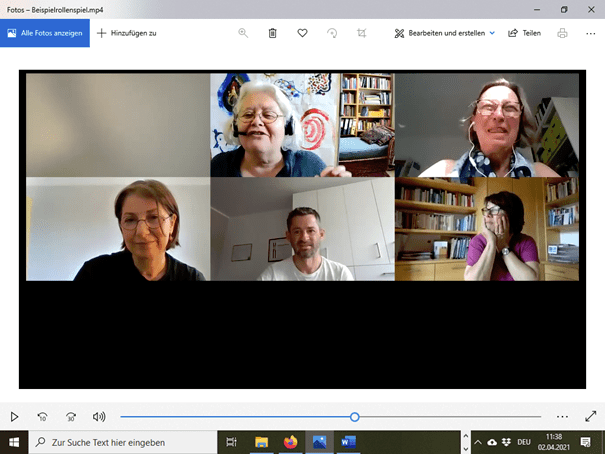Click the zoom magnifier icon
Screen dimensions: 605x454
pyautogui.click(x=243, y=33)
